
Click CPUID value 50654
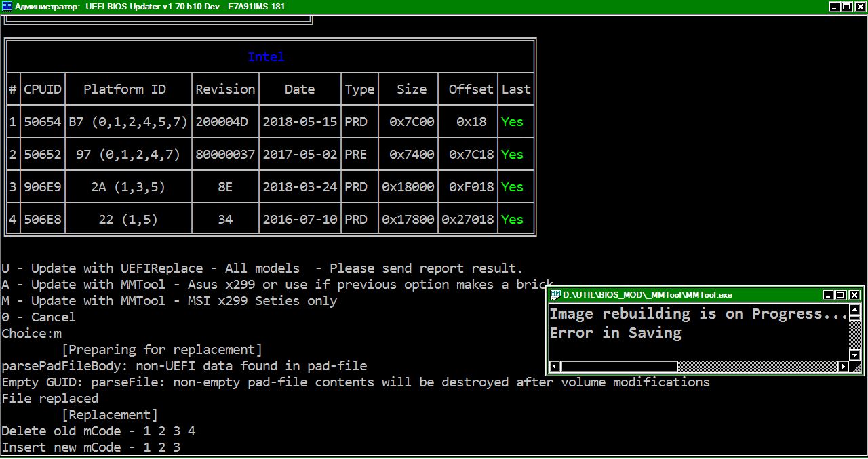coord(43,122)
